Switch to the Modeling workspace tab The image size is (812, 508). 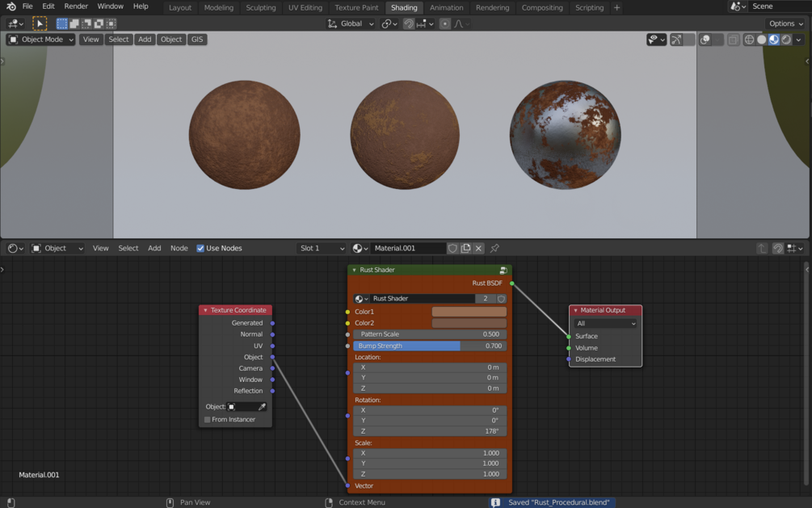(x=218, y=8)
